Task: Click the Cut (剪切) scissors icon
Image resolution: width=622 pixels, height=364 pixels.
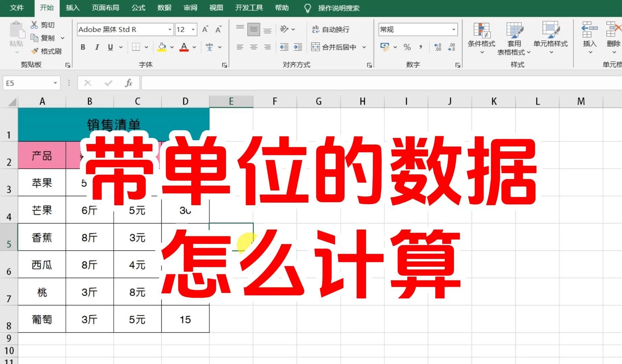Action: (34, 25)
